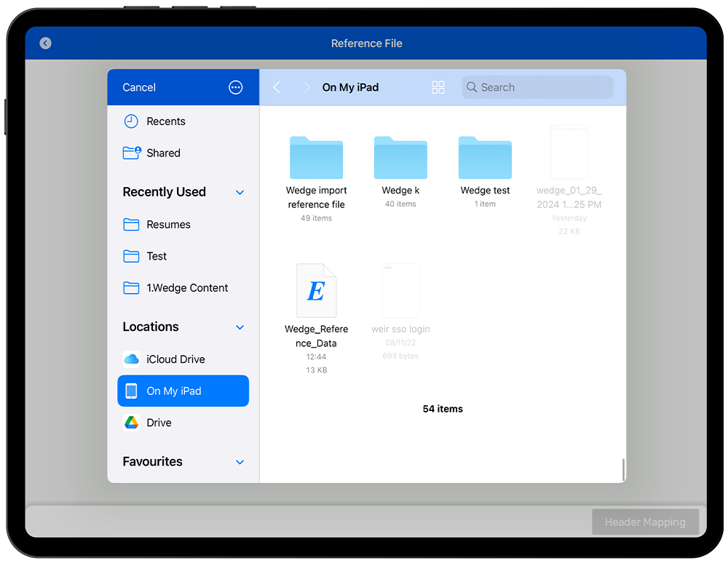Go back in file browser navigation

[x=277, y=87]
